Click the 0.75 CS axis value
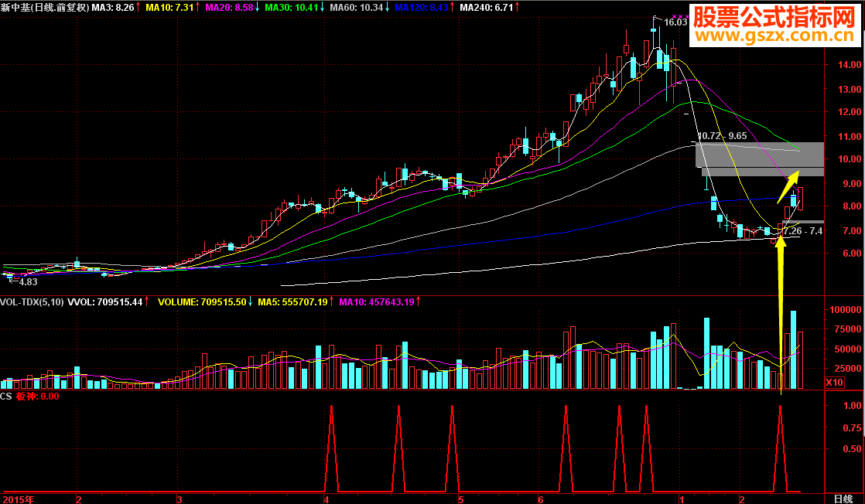Screen dimensions: 865x504 (853, 427)
